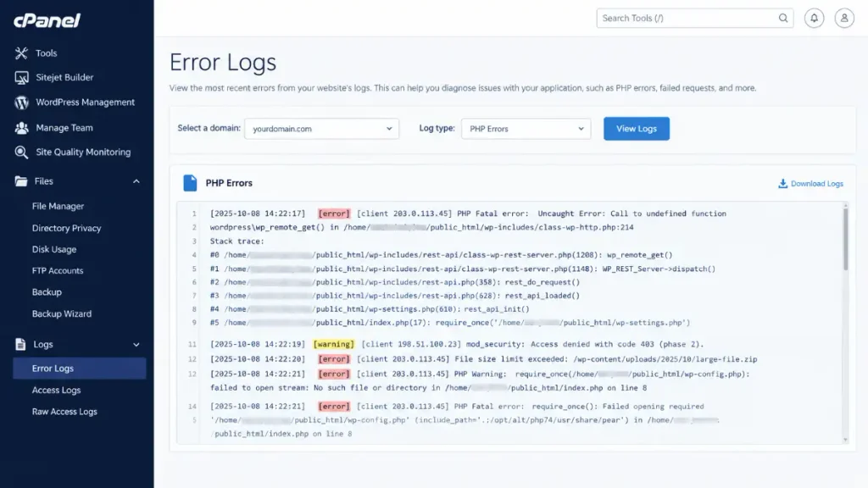Collapse the Files section chevron
The image size is (868, 488).
coord(136,181)
